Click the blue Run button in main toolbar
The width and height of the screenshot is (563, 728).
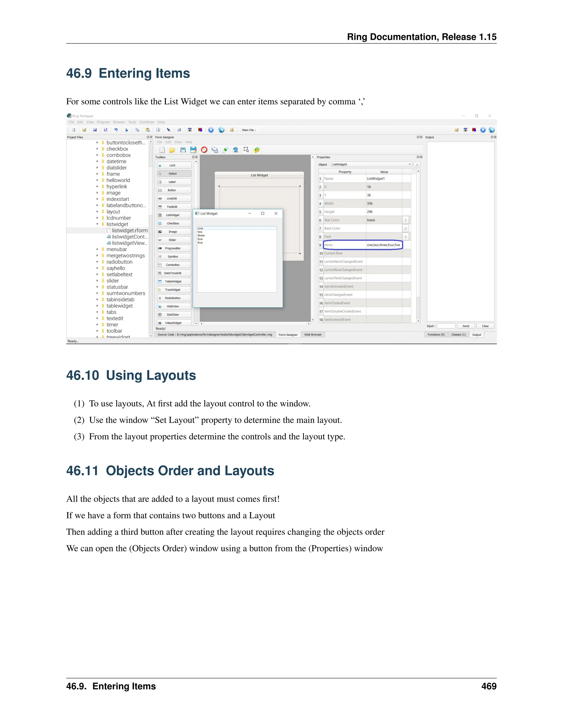pyautogui.click(x=211, y=130)
